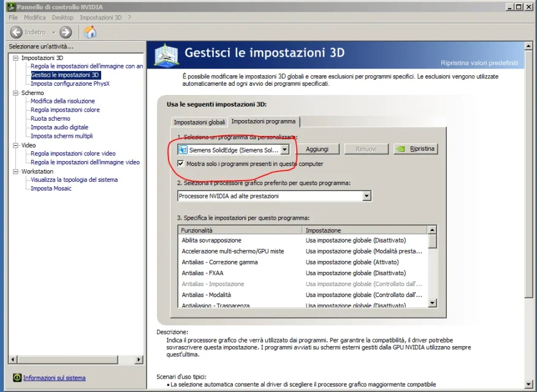
Task: Switch to the Impostazioni globali tab
Action: coord(199,122)
